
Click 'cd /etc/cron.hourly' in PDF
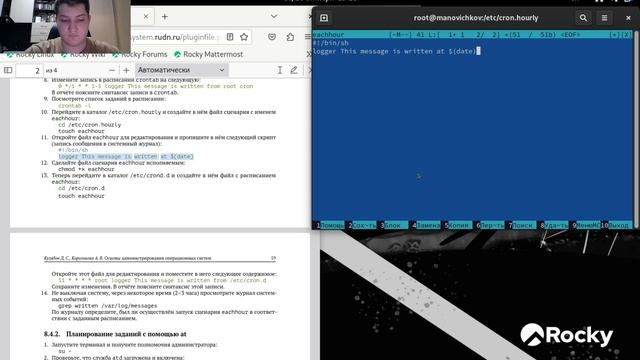(x=89, y=124)
